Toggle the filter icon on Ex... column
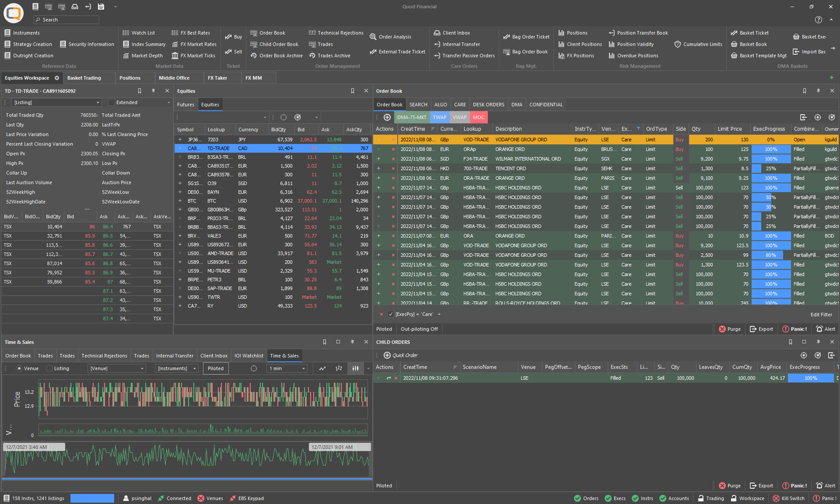Screen dimensions: 840x504 tap(638, 129)
